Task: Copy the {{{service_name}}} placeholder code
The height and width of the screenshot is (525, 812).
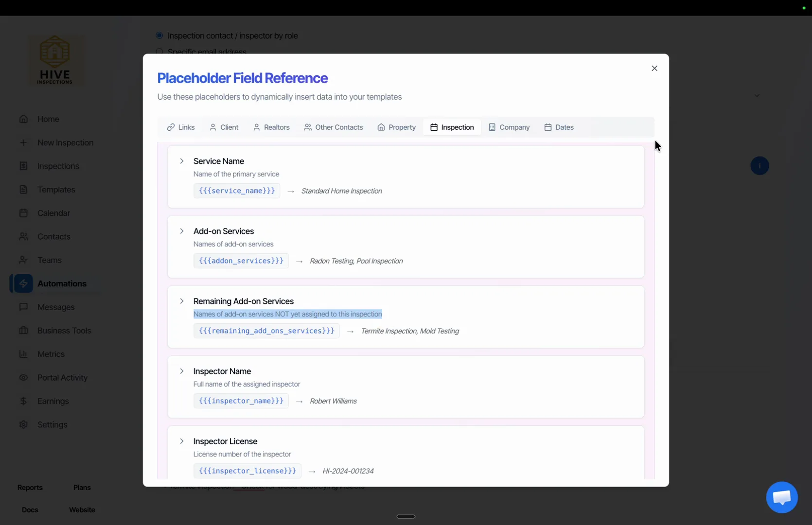Action: (x=237, y=191)
